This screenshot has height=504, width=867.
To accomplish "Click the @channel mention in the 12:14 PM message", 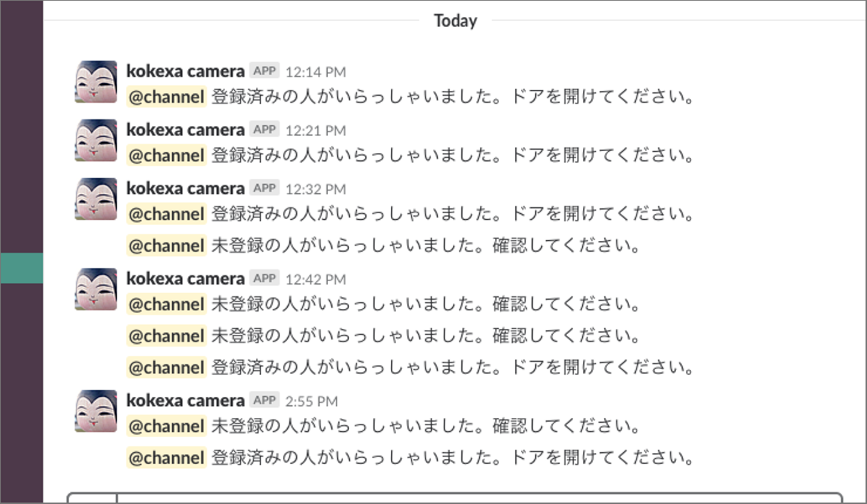I will tap(166, 97).
